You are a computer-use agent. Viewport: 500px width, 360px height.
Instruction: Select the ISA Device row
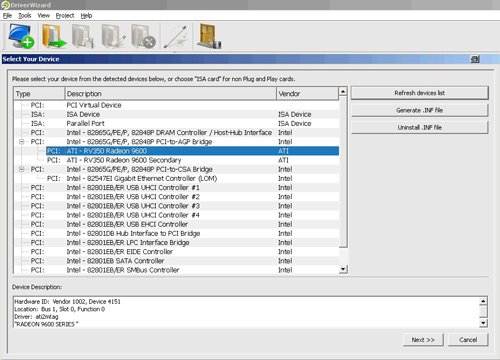(x=176, y=114)
